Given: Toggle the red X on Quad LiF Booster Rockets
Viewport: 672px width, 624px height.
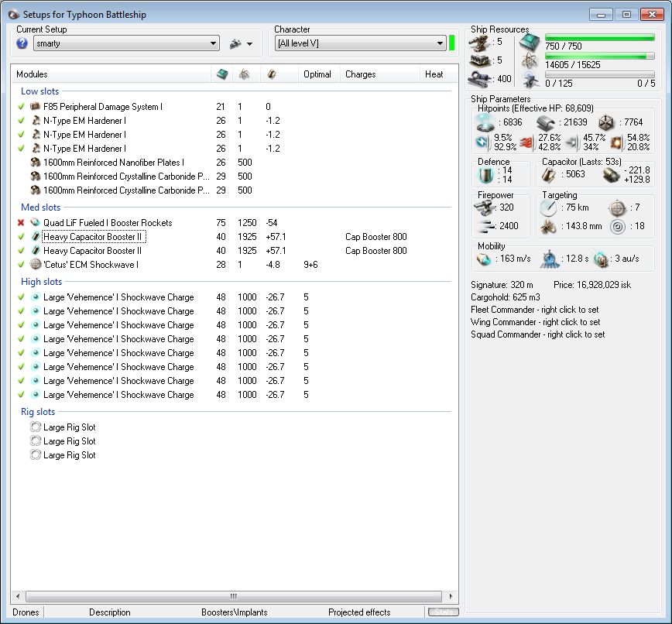Looking at the screenshot, I should (21, 223).
